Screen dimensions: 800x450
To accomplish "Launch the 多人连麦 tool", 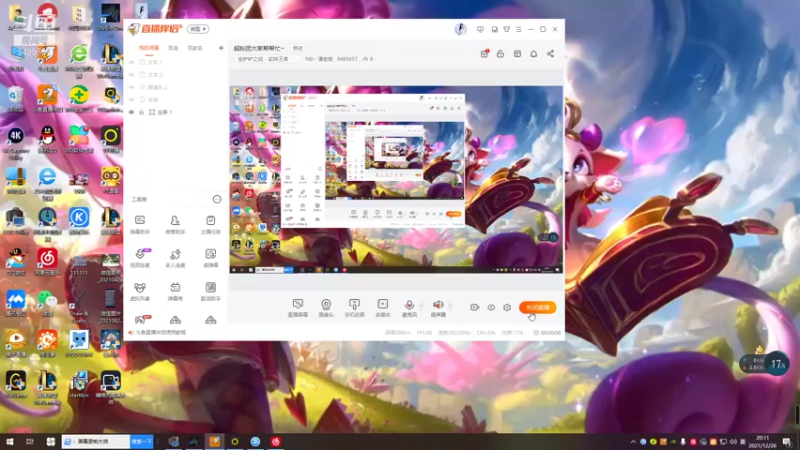I will (175, 258).
